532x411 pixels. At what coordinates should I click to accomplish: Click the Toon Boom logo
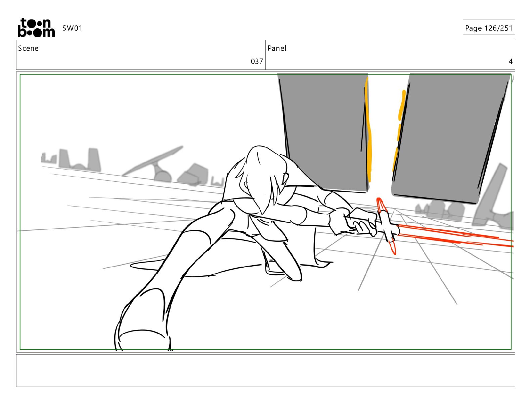click(36, 28)
